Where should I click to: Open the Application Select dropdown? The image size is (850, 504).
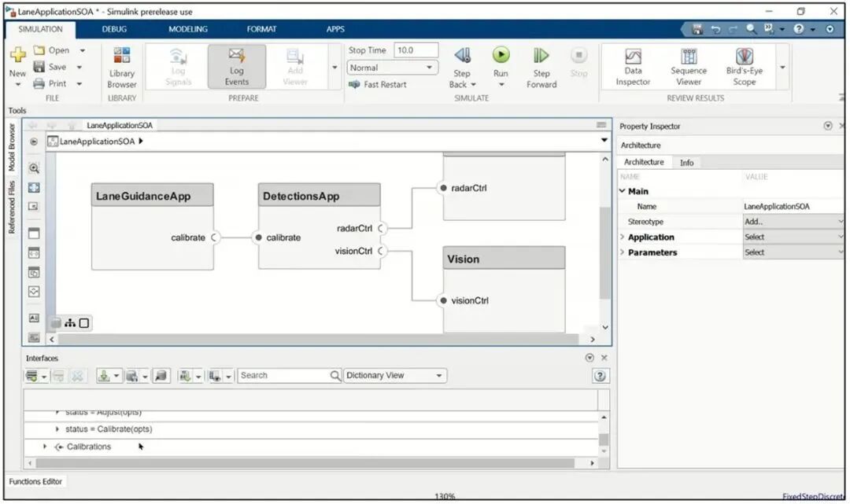793,237
